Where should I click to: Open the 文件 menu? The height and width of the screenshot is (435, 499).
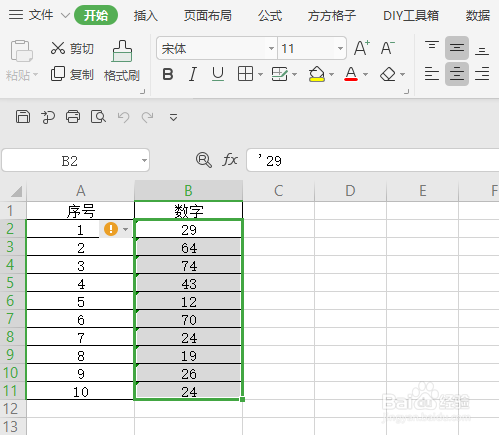pyautogui.click(x=41, y=15)
